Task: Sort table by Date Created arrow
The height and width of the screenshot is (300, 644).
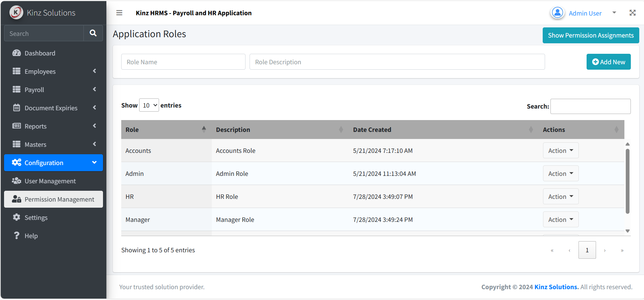Action: pos(531,129)
